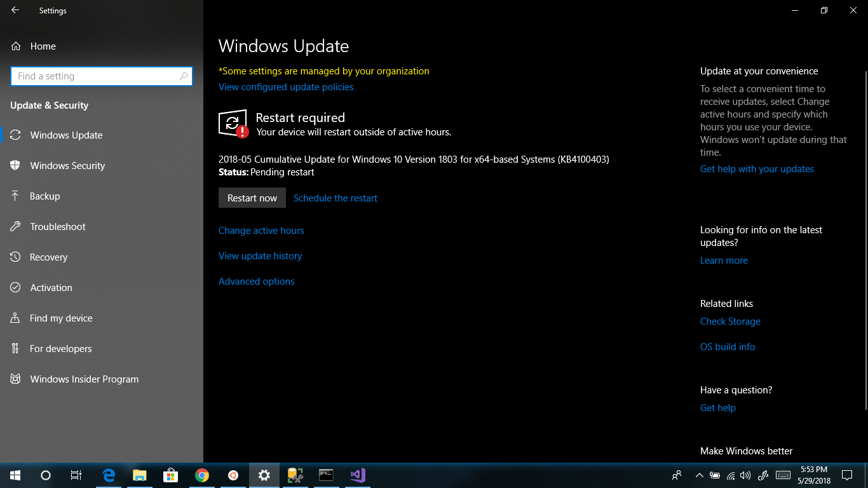Open Command Prompt from taskbar
Viewport: 868px width, 488px height.
pos(326,475)
